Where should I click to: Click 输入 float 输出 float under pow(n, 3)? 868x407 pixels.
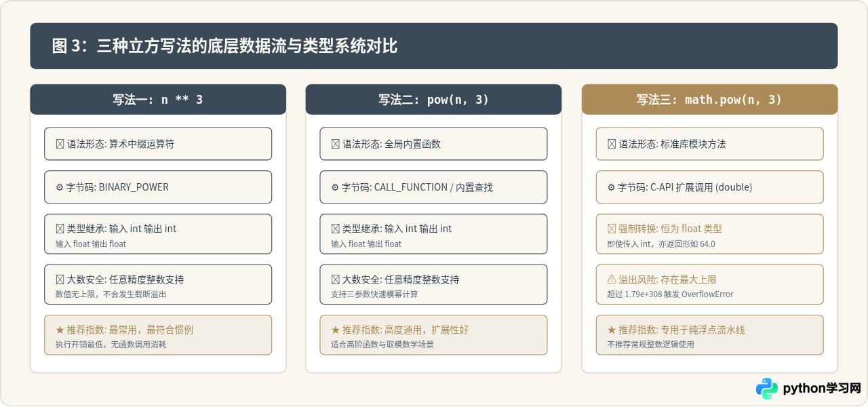(x=366, y=244)
